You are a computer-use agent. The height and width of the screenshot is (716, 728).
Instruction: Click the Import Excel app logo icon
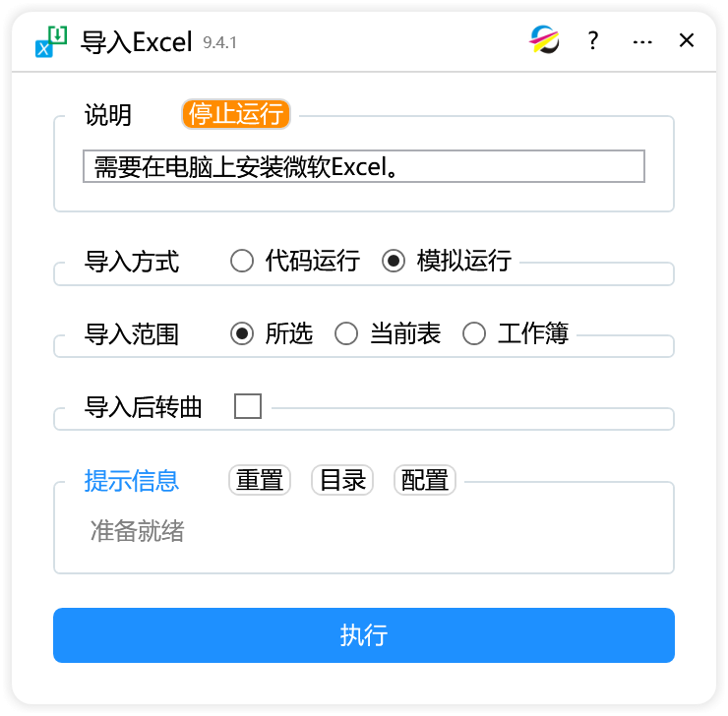pos(50,41)
